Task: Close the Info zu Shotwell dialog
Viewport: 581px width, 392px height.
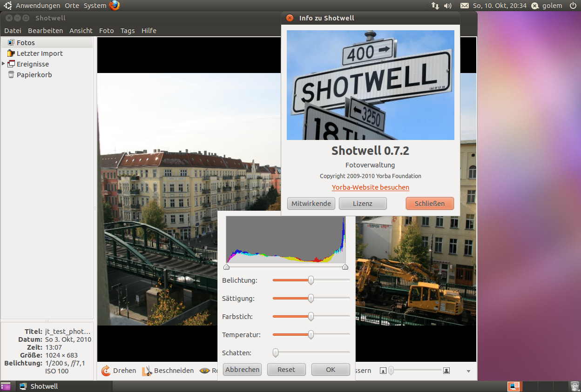Action: 290,18
